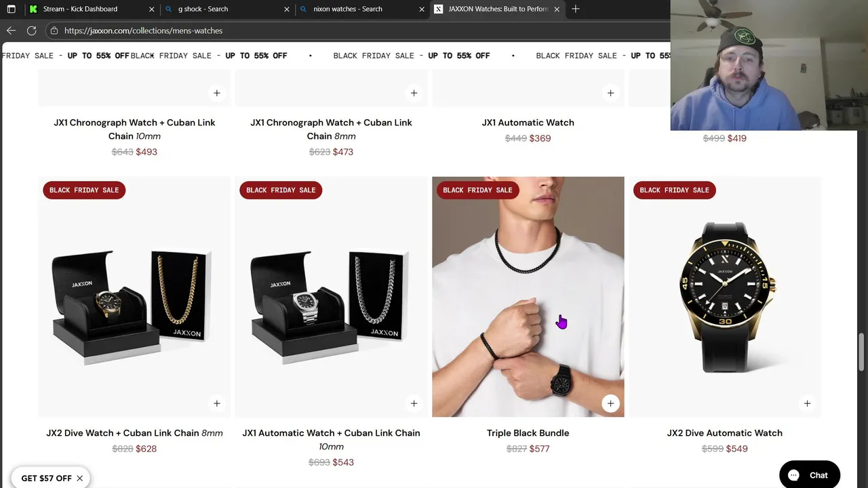
Task: Click the page's vertical scrollbar thumb
Action: (862, 352)
